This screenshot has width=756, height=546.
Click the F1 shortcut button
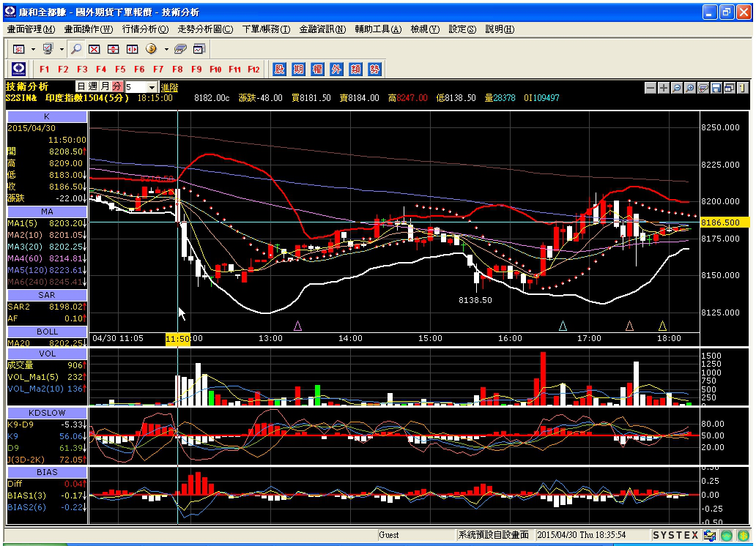tap(45, 69)
